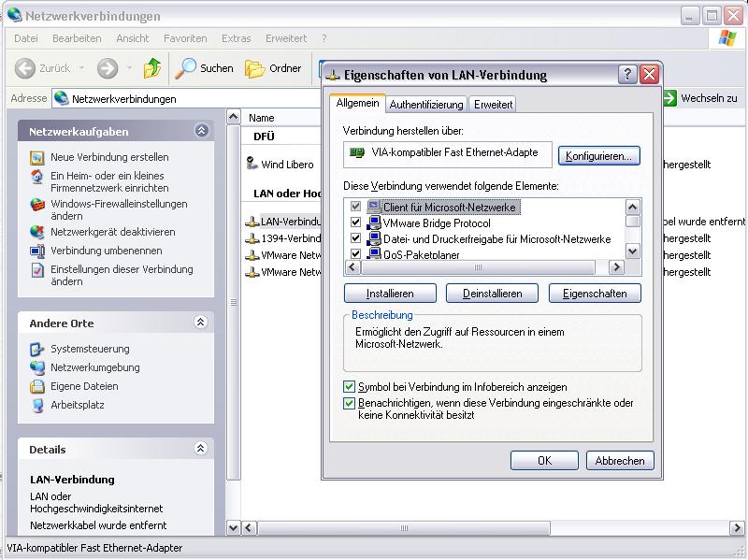Click the Konfigurieren button
Screen dimensions: 748x560
[598, 156]
